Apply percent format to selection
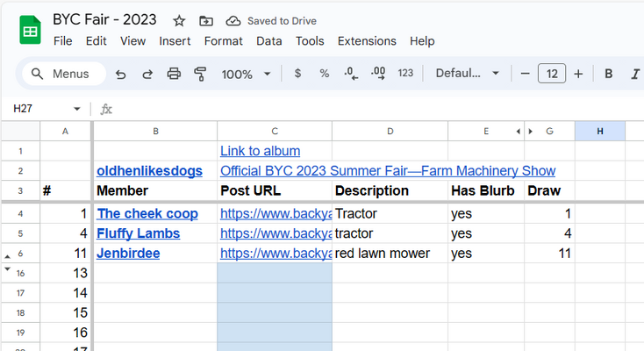 [x=324, y=74]
